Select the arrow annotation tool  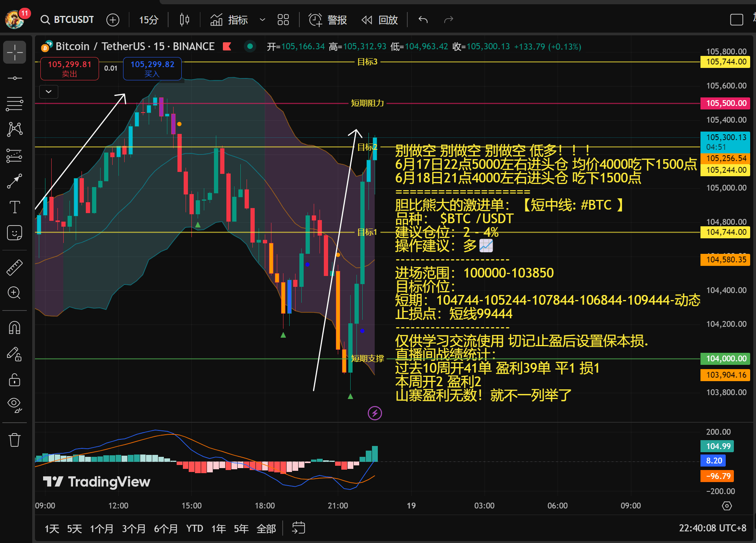tap(15, 181)
